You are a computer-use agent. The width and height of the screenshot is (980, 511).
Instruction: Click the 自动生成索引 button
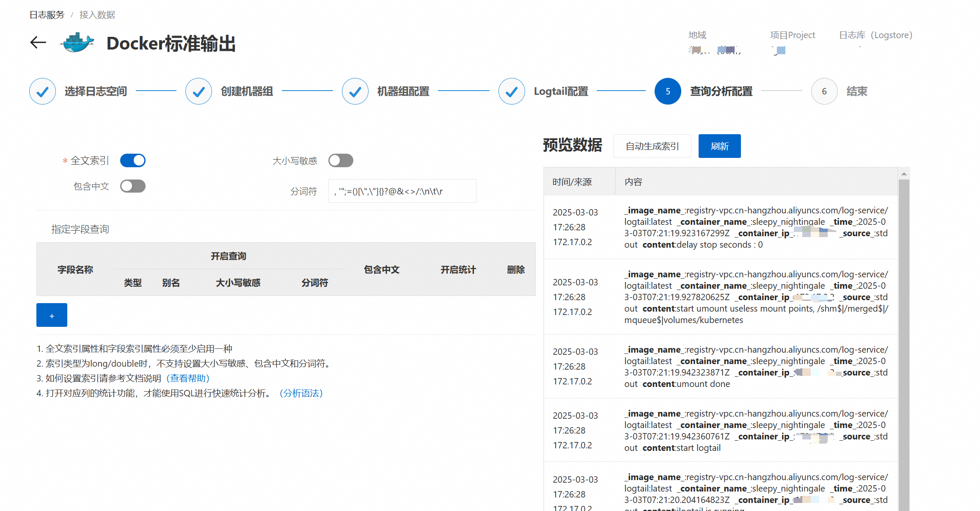coord(652,146)
